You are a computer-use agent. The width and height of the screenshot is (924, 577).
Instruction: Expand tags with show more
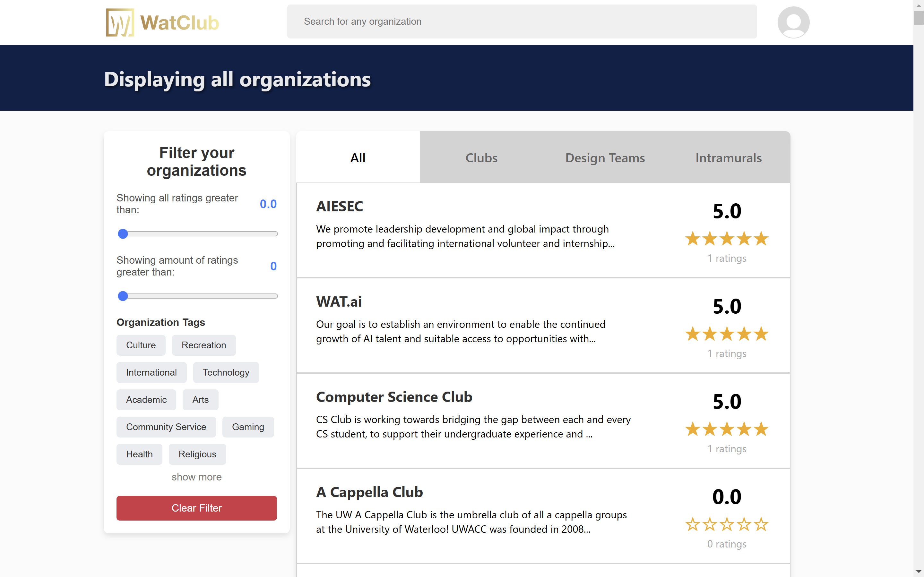tap(196, 477)
